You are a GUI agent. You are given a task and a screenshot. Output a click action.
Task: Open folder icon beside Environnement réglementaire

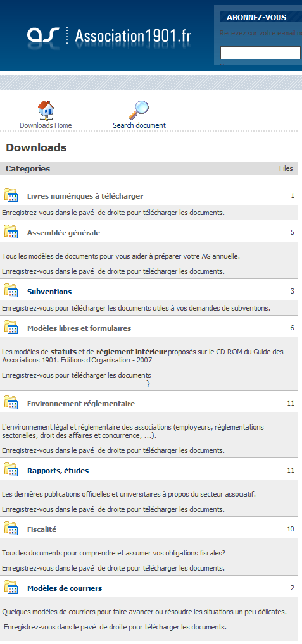pyautogui.click(x=11, y=402)
